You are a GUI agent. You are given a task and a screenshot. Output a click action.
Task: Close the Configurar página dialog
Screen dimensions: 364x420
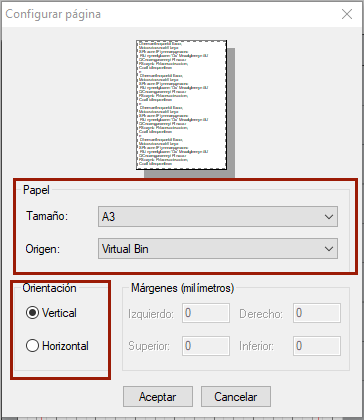tap(347, 14)
